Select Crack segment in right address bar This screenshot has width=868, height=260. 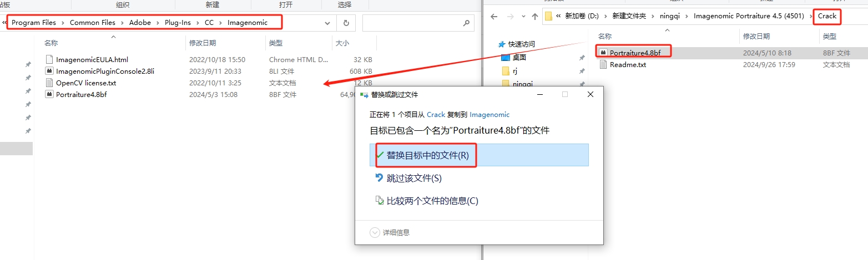tap(827, 16)
